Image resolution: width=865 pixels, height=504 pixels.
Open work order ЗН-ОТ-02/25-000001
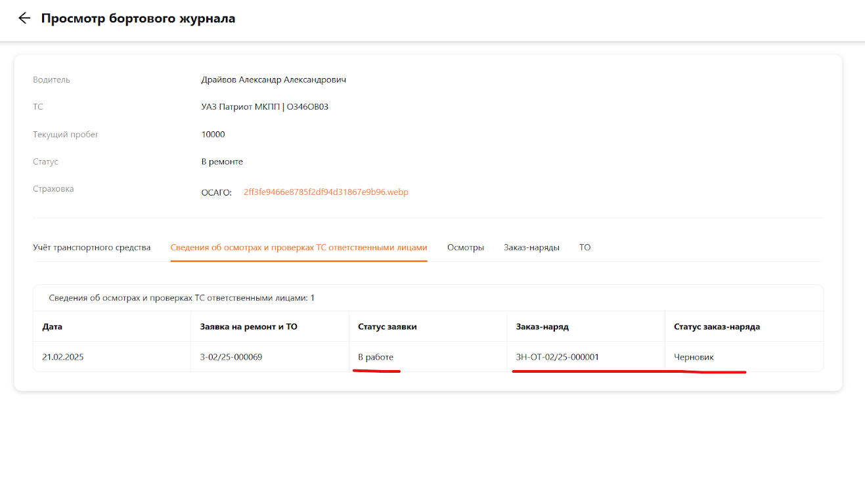point(557,357)
